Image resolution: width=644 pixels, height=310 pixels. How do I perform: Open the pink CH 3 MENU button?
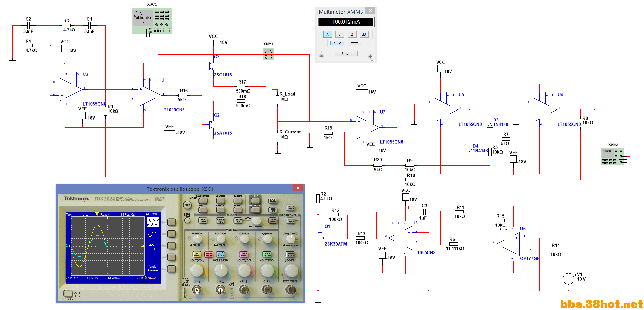pos(244,254)
